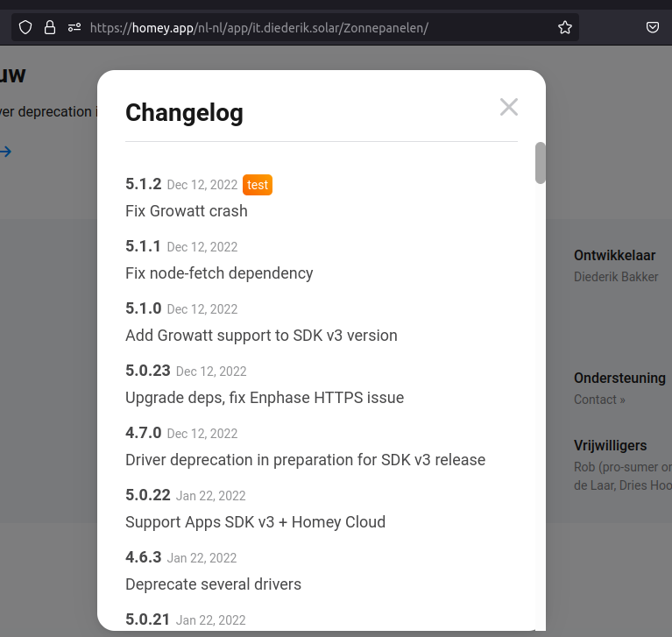The image size is (672, 637).
Task: Close the Changelog dialog
Action: 509,107
